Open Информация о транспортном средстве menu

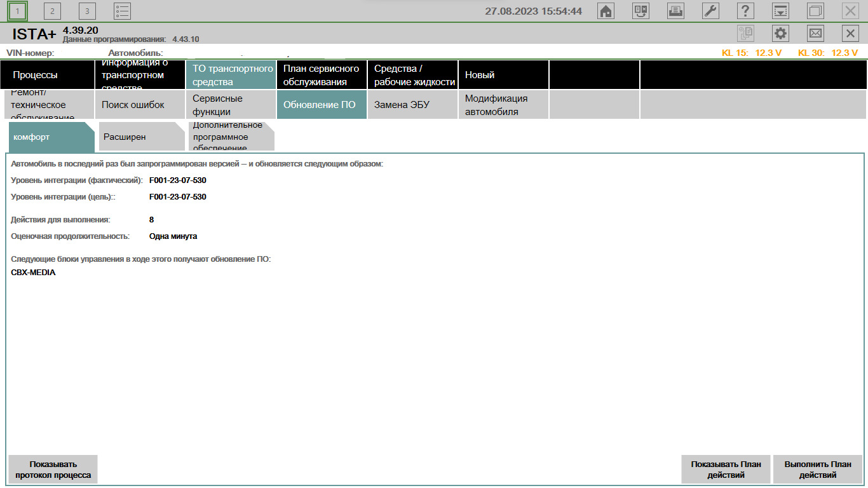coord(140,75)
